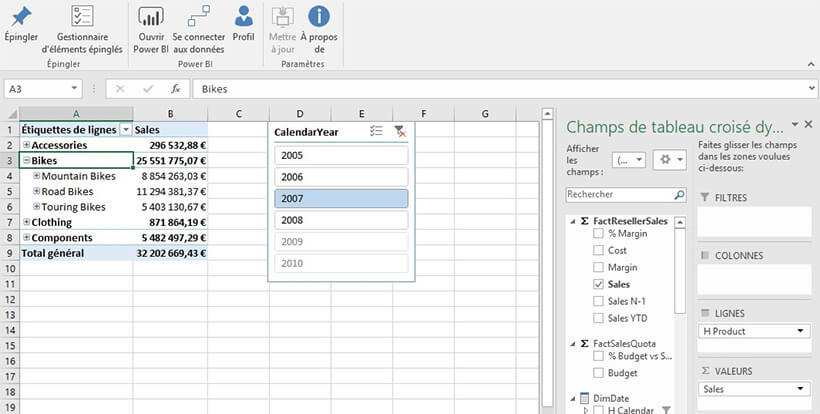
Task: Open the H Product field dropdown
Action: [802, 331]
